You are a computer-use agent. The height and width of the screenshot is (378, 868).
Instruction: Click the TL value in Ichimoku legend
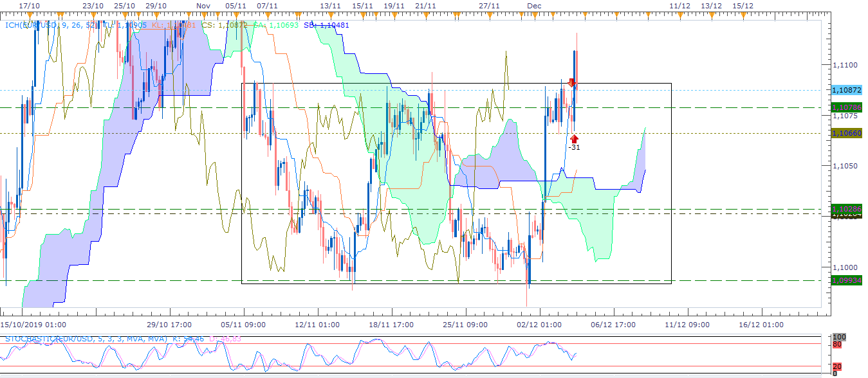[125, 25]
